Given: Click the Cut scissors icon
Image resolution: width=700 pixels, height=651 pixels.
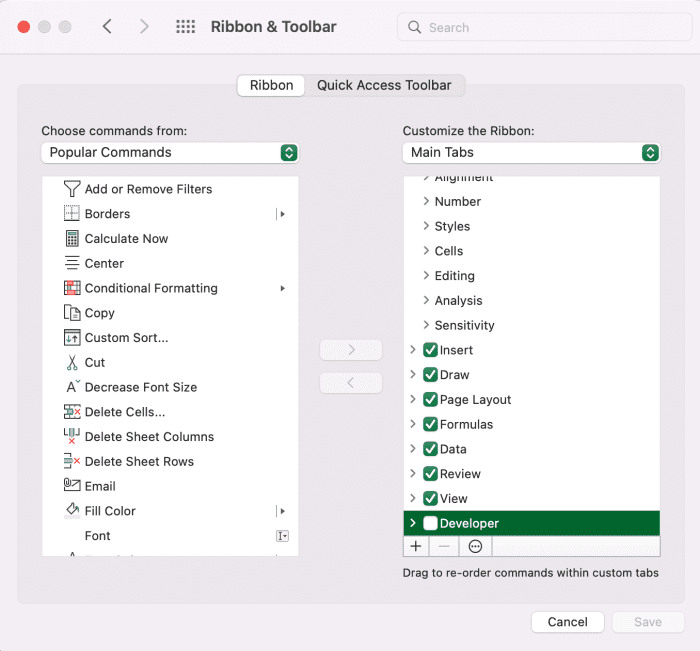Looking at the screenshot, I should coord(72,362).
